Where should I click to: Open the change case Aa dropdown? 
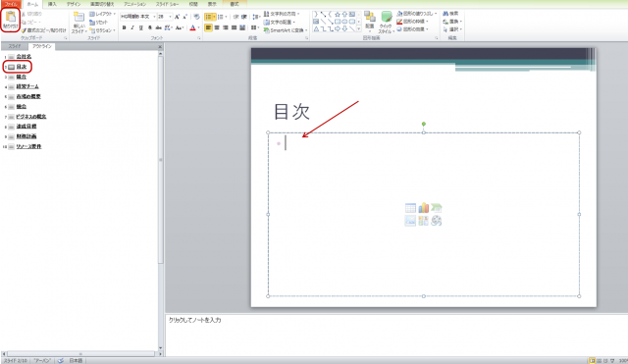(179, 27)
